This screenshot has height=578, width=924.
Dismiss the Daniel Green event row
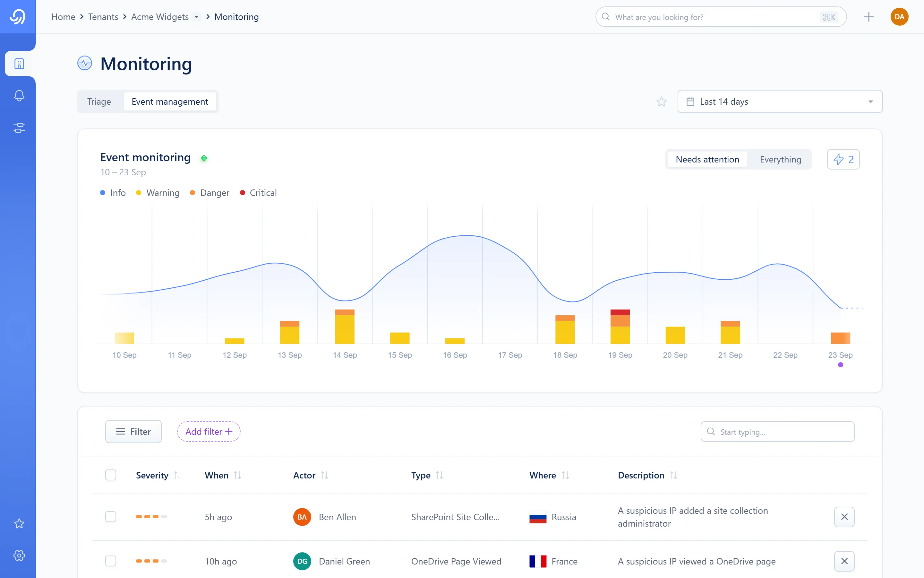(844, 561)
